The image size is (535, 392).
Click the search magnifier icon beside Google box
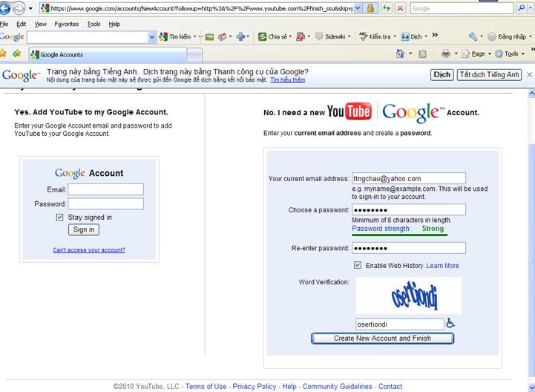(x=521, y=8)
